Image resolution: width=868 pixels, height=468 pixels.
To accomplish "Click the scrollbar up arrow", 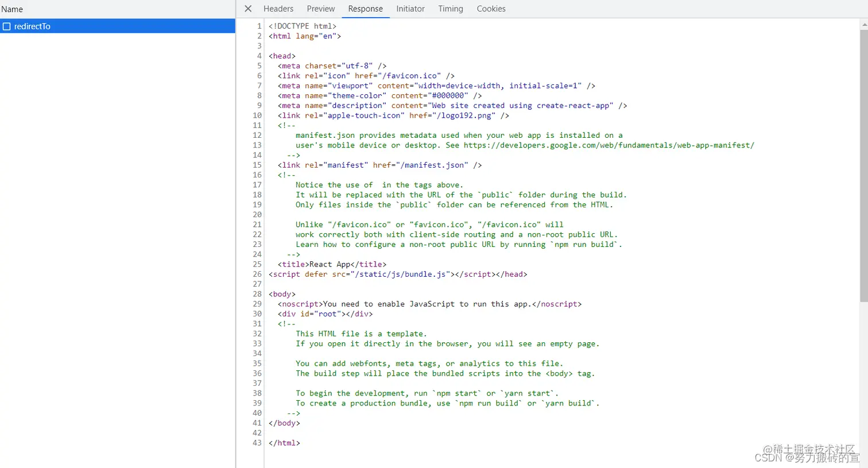I will [863, 25].
